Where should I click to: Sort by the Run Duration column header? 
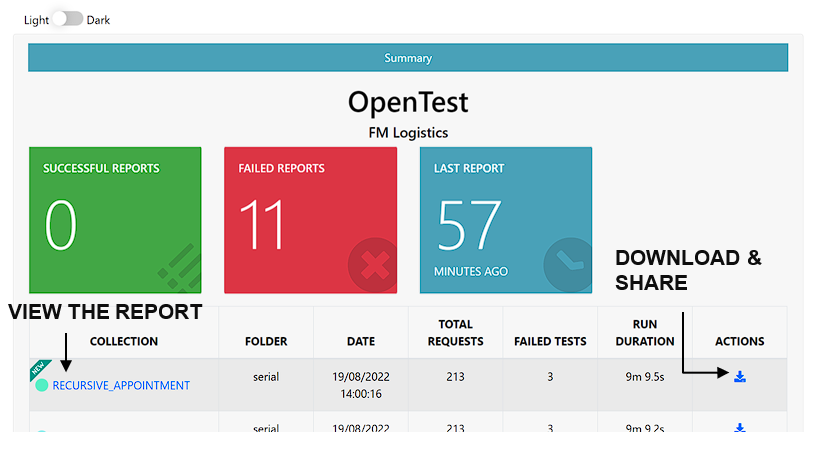645,333
